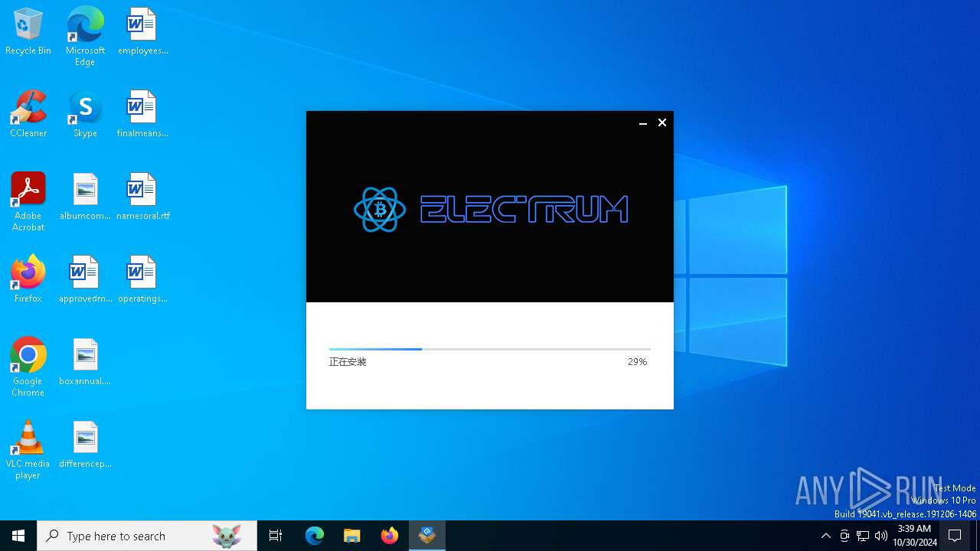
Task: Open the volume tray icon
Action: [881, 536]
